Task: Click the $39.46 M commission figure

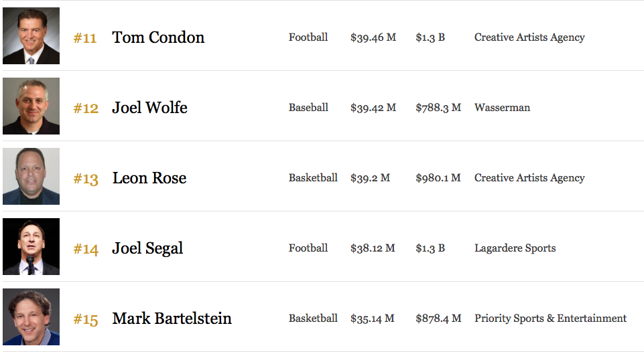Action: 373,37
